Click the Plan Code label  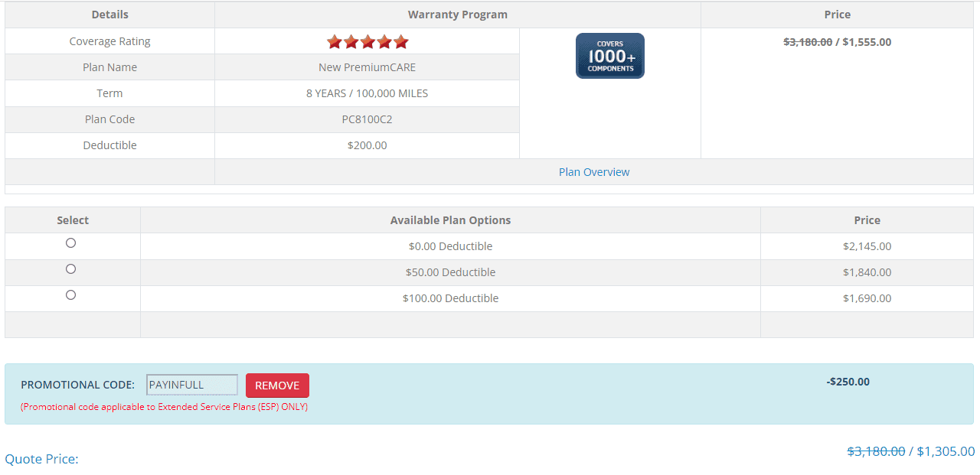click(x=109, y=119)
